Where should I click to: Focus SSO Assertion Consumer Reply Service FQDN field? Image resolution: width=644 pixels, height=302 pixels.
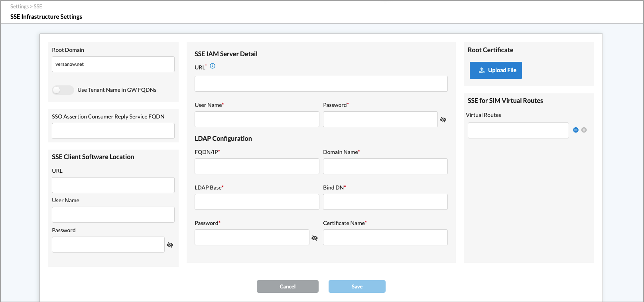coord(113,131)
